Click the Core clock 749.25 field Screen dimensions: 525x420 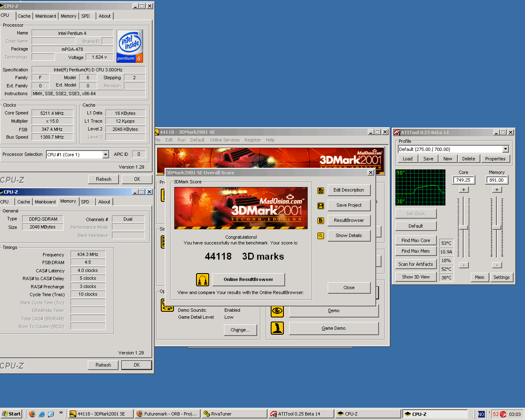click(463, 180)
